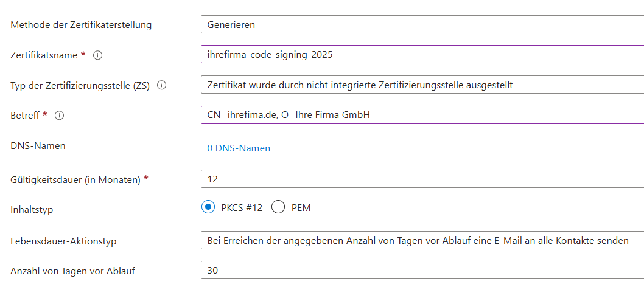Click the info icon beside Typ der Zertifizierungsstelle
Viewport: 644px width, 290px height.
click(162, 85)
